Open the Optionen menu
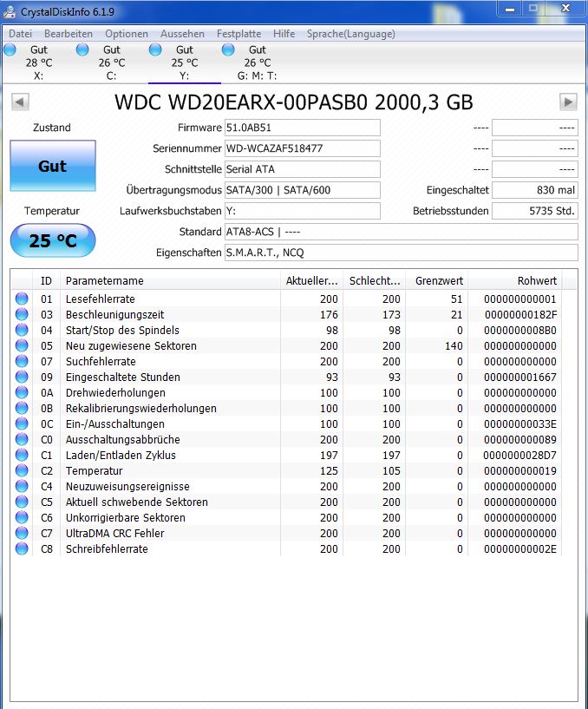This screenshot has height=709, width=588. [127, 34]
